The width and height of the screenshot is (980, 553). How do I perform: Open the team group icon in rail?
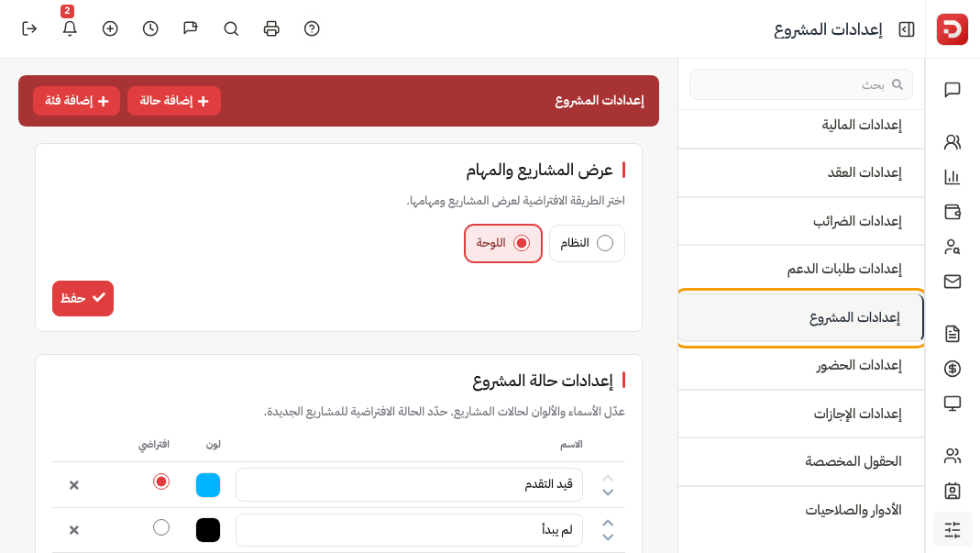pyautogui.click(x=952, y=456)
